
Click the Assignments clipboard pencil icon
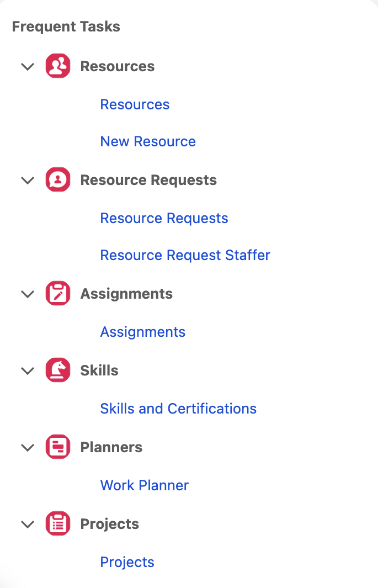(58, 294)
